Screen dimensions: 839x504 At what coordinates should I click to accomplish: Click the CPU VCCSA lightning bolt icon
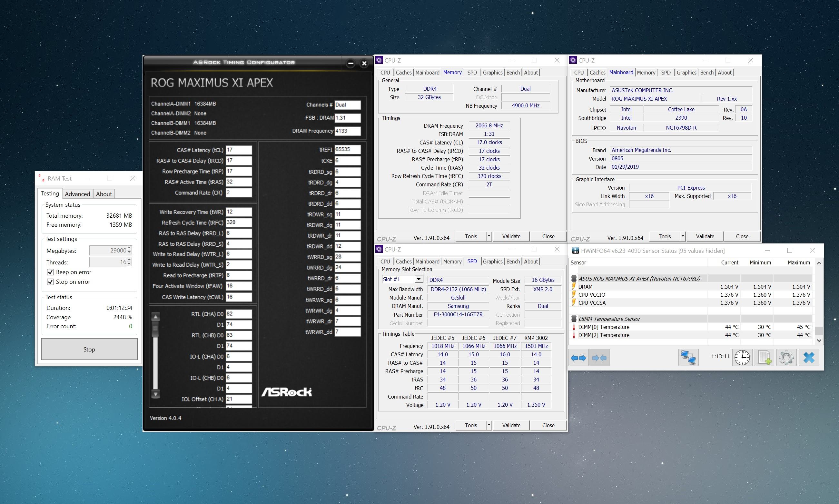pyautogui.click(x=574, y=302)
